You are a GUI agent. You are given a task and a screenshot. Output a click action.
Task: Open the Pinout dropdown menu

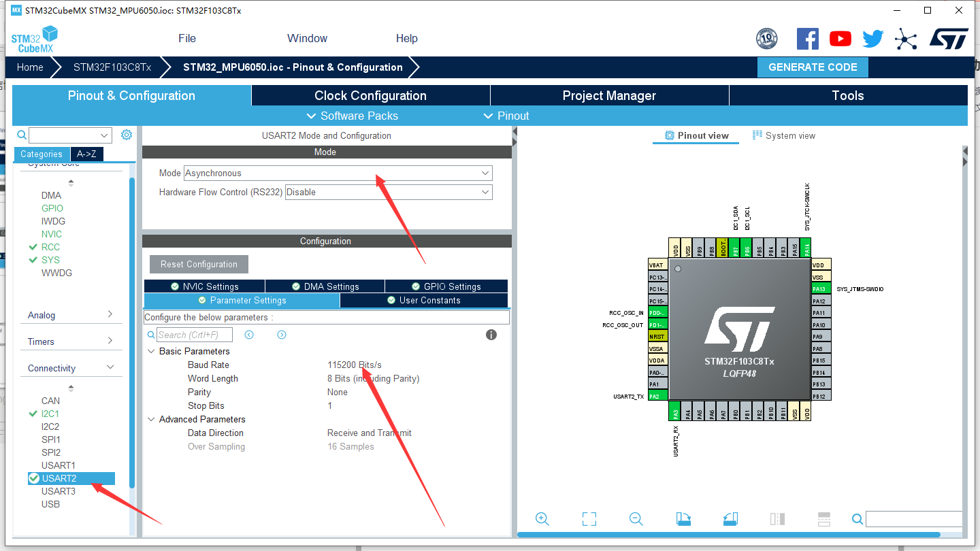point(506,116)
